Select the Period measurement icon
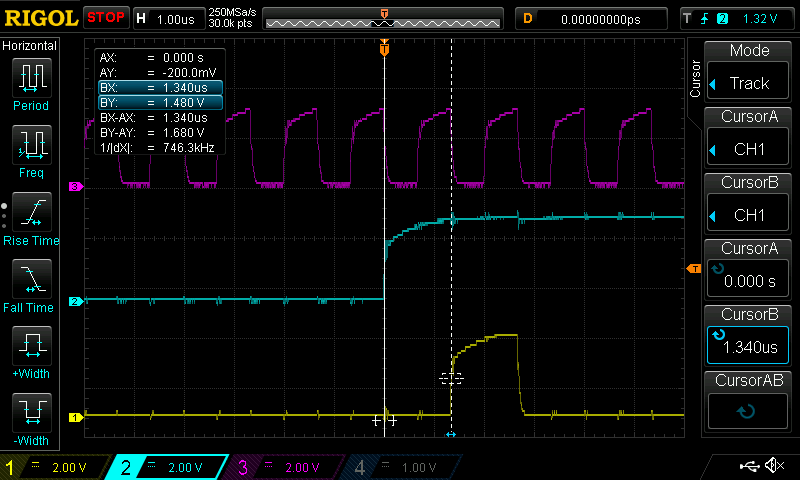This screenshot has height=480, width=800. (32, 78)
